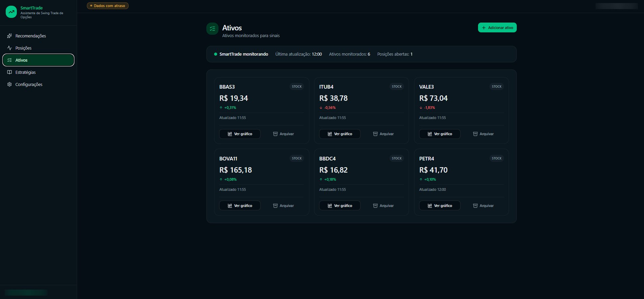Viewport: 644px width, 299px height.
Task: Click the up arrow beside PETR4 +0,10%
Action: 421,180
